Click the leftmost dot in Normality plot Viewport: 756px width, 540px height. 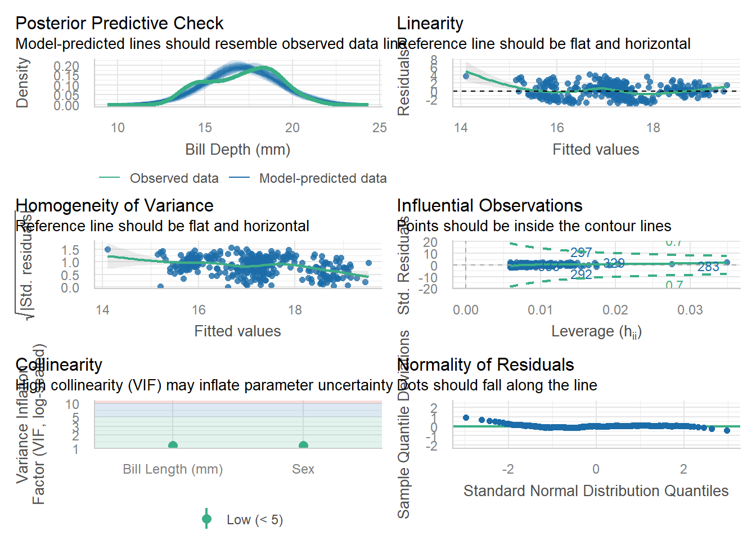pos(466,417)
